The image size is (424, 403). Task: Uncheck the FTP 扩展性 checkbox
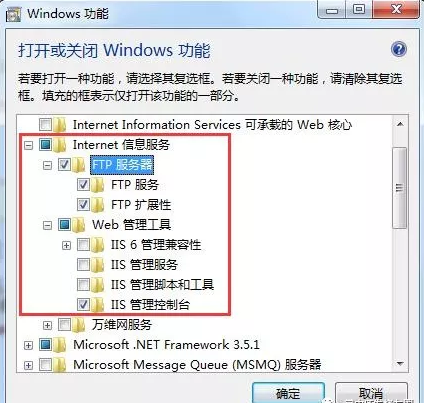83,204
